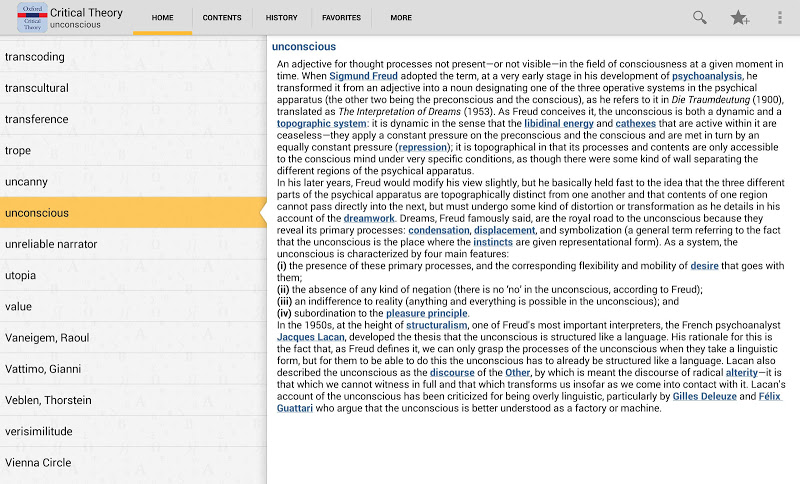The height and width of the screenshot is (484, 800).
Task: Open 'unreliable narrator' entry
Action: pos(133,244)
